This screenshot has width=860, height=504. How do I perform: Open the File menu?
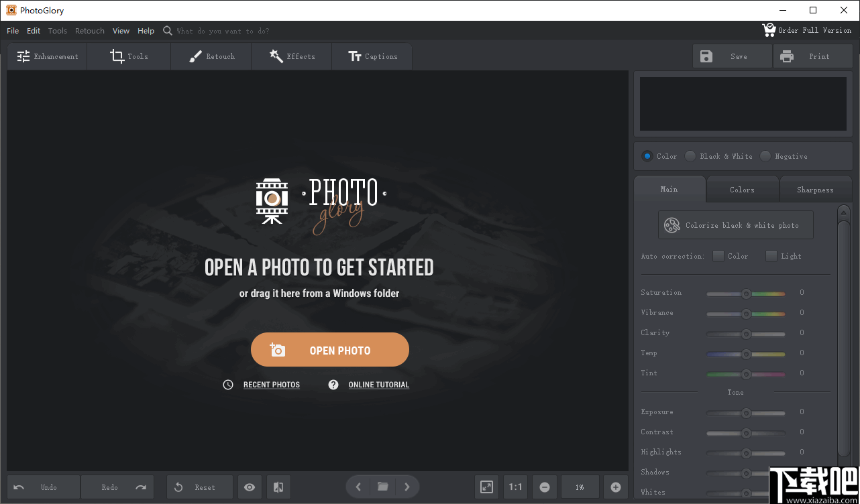[13, 31]
